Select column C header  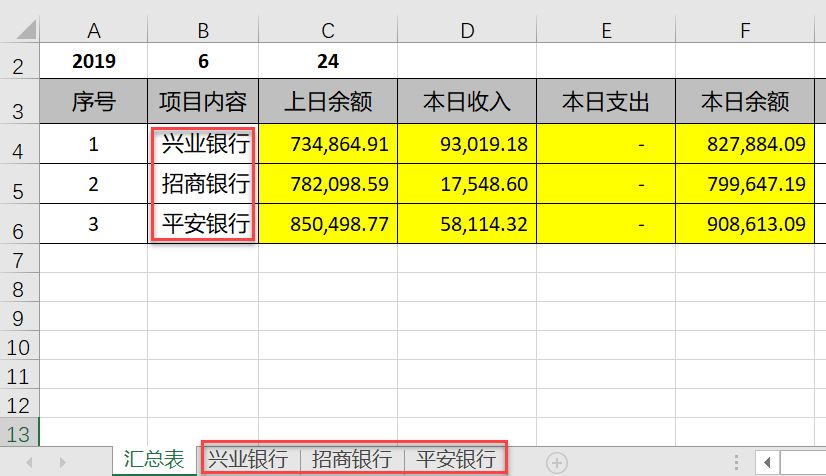tap(328, 31)
